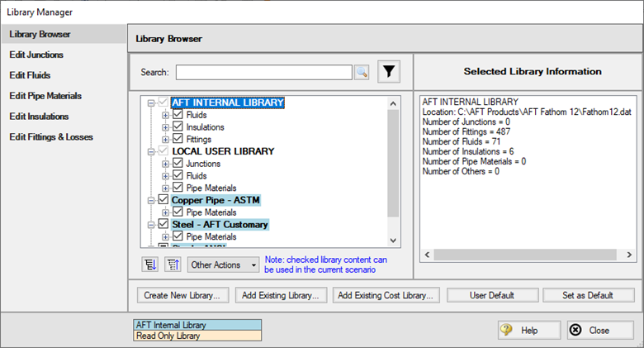644x348 pixels.
Task: Collapse the Copper Pipe - ASTM node
Action: click(x=151, y=201)
